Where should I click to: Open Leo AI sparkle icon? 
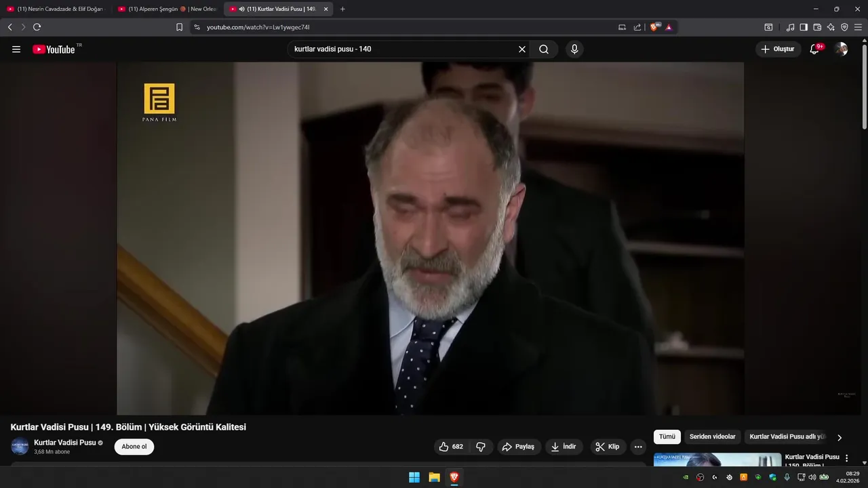pos(831,27)
